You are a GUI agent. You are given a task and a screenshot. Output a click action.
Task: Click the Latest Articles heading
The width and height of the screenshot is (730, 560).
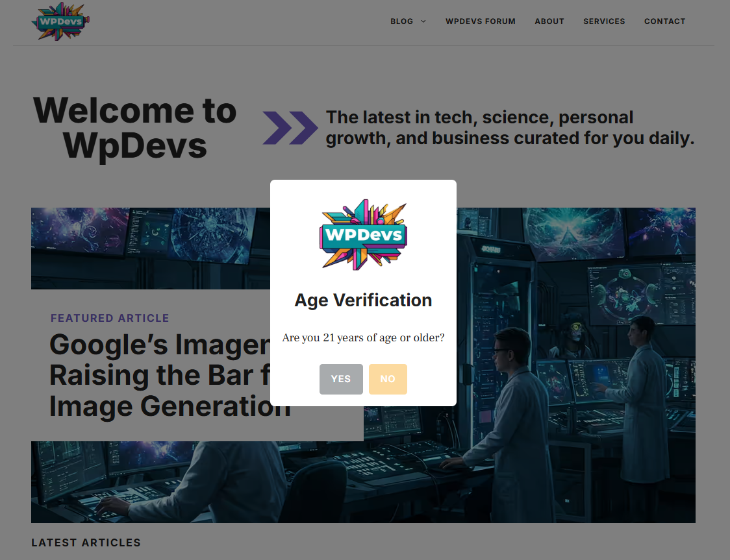coord(86,542)
